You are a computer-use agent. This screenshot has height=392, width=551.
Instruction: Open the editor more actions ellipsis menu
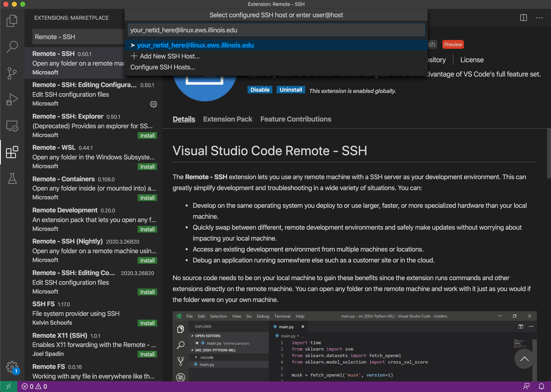point(539,18)
